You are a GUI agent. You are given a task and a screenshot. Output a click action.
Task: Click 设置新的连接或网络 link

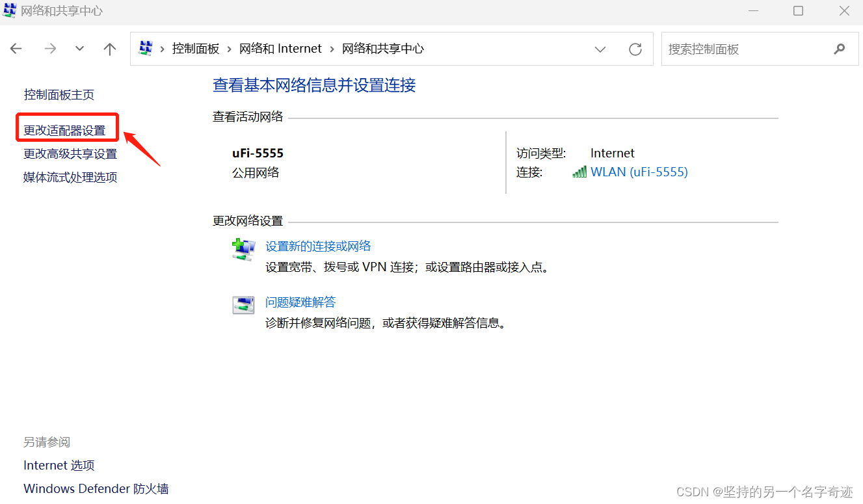(318, 246)
